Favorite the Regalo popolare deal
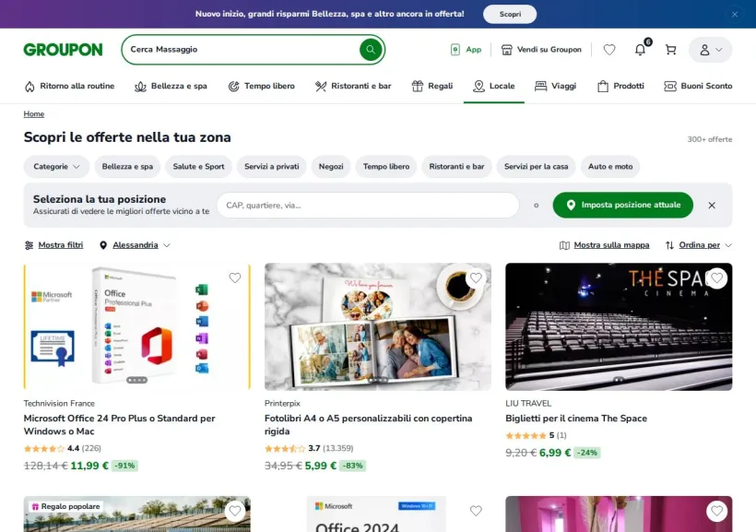 [235, 511]
